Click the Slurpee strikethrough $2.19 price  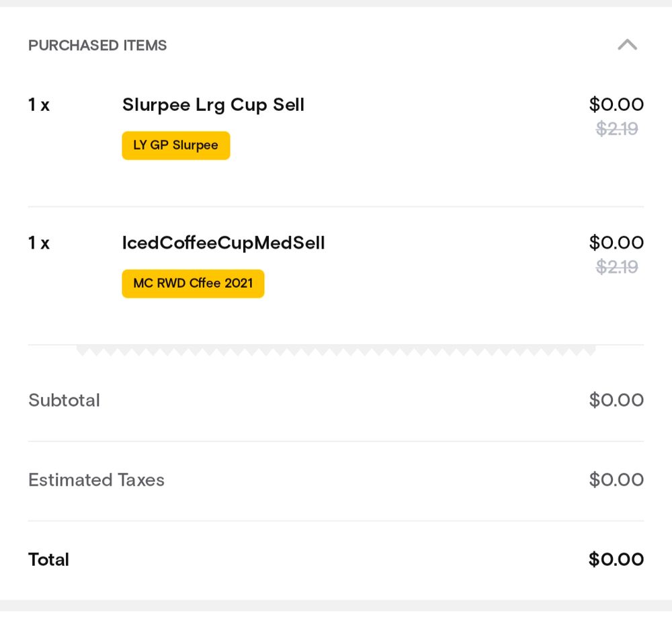[x=617, y=128]
